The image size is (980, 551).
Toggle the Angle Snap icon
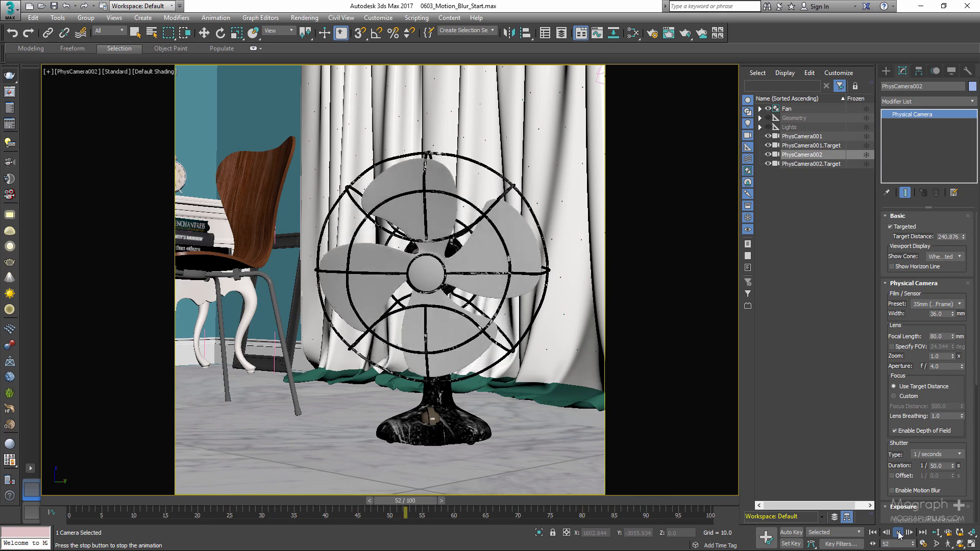pos(376,33)
